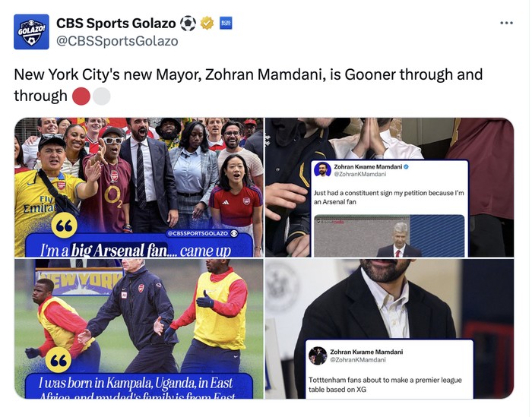Click the quote icon above 'I was born in Kampala'
The image size is (532, 417).
[x=58, y=359]
